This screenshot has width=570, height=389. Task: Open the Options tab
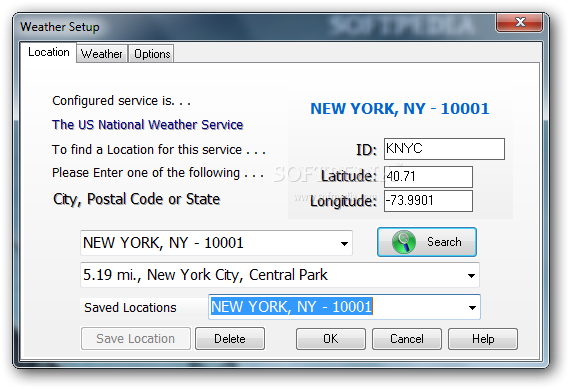pyautogui.click(x=152, y=54)
